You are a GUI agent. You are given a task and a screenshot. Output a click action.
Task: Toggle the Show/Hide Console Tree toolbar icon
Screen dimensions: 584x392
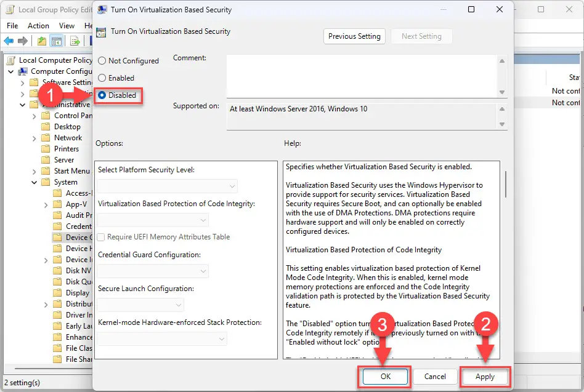(x=57, y=41)
